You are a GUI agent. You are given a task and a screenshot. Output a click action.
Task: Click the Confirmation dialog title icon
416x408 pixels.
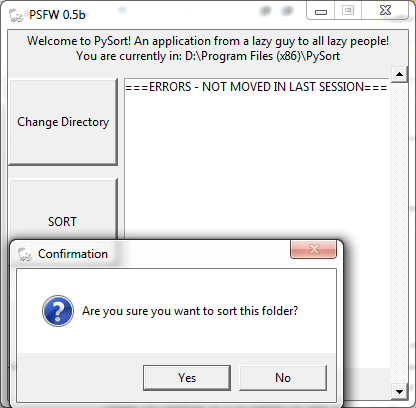click(x=25, y=254)
